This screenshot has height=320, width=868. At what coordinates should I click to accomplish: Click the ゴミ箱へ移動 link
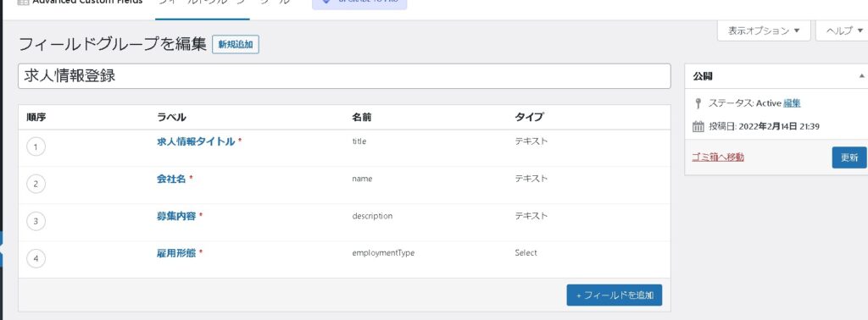point(718,157)
